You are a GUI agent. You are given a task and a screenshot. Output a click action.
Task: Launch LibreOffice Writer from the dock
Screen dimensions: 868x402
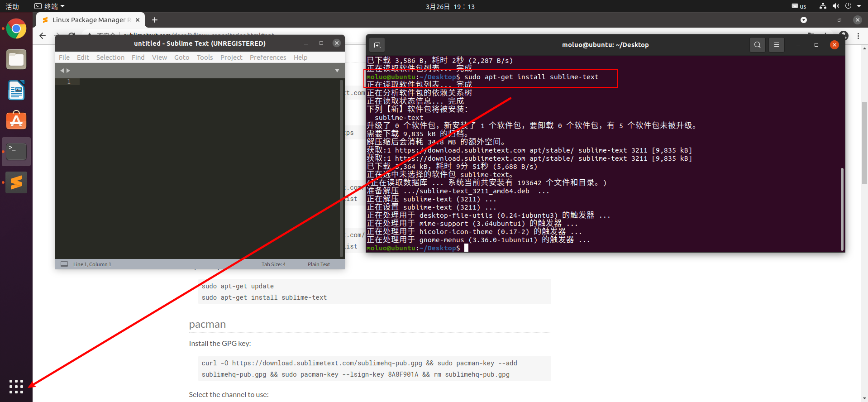click(16, 90)
